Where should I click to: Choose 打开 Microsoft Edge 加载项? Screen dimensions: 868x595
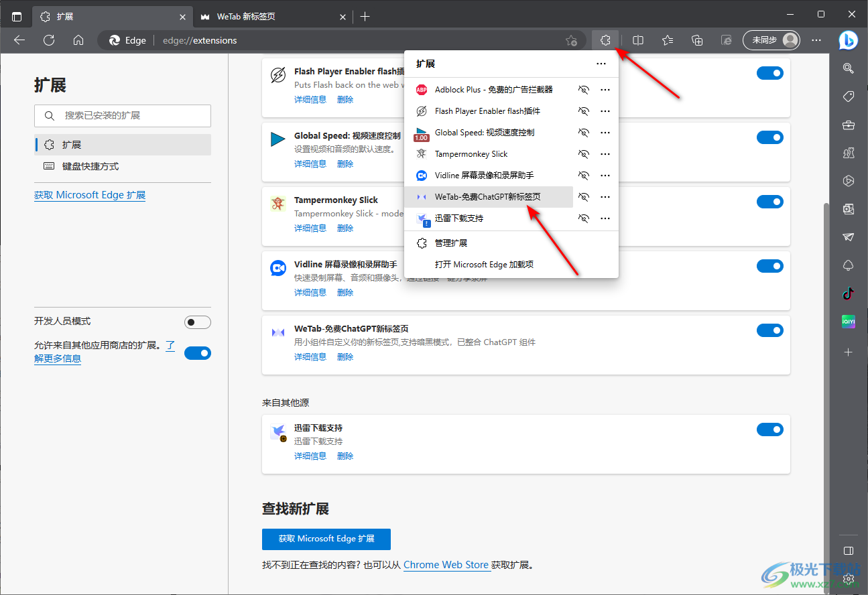511,265
